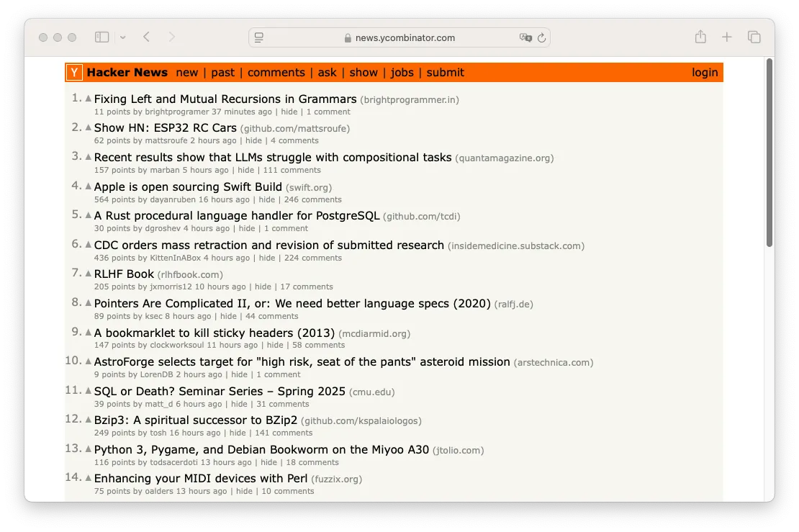Upvote the LLMs compositional tasks story
This screenshot has width=799, height=532.
[x=88, y=157]
